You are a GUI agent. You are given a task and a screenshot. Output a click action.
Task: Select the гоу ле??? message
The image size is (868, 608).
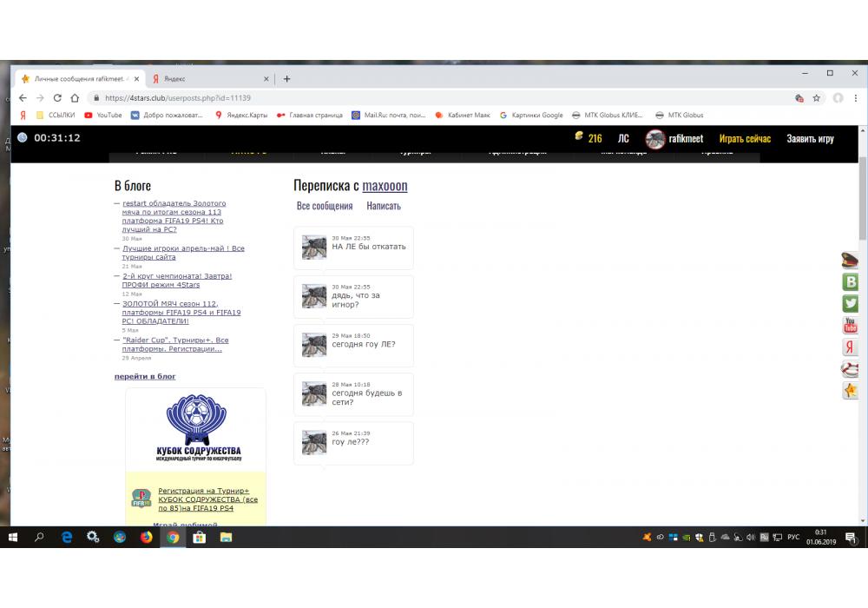pos(353,443)
